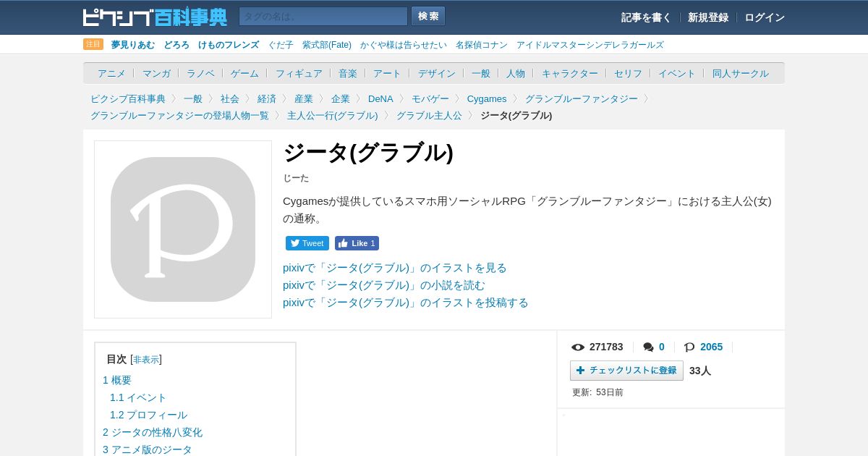The image size is (868, 456).
Task: Click the orange 注目 badge
Action: pyautogui.click(x=93, y=44)
